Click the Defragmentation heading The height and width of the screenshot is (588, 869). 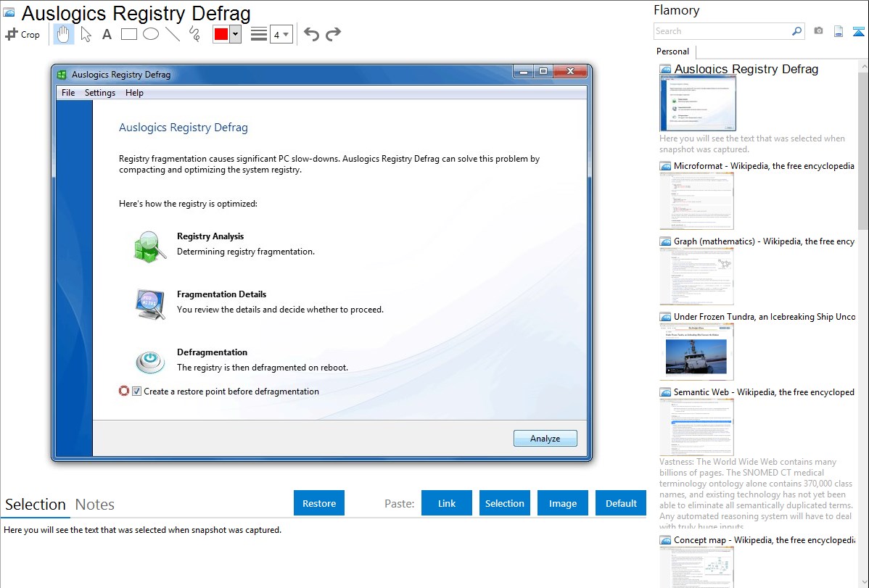tap(213, 352)
